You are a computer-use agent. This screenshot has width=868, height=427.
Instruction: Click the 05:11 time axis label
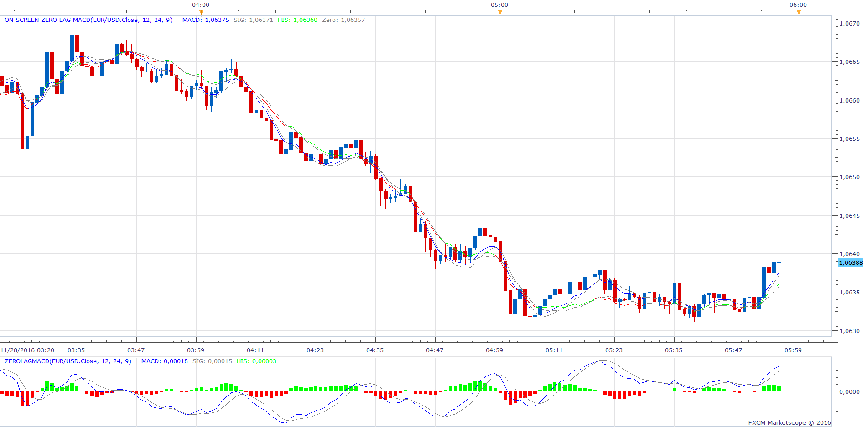554,350
